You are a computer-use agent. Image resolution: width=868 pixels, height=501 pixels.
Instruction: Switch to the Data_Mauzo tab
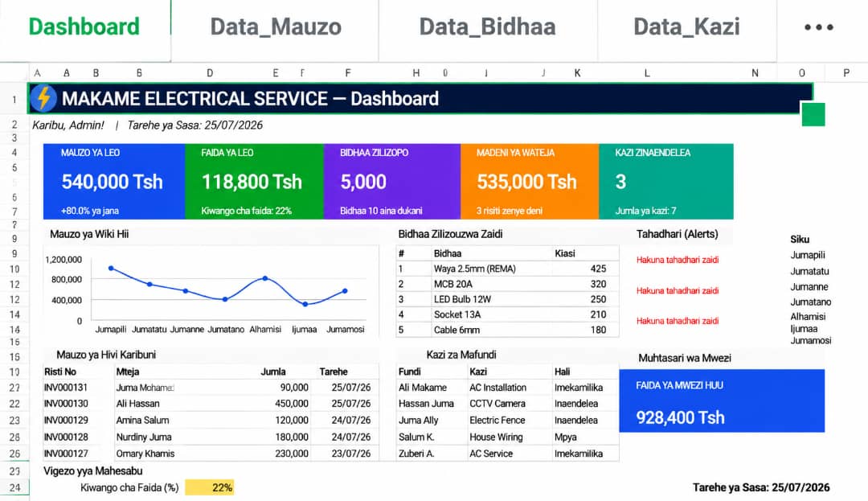(275, 27)
